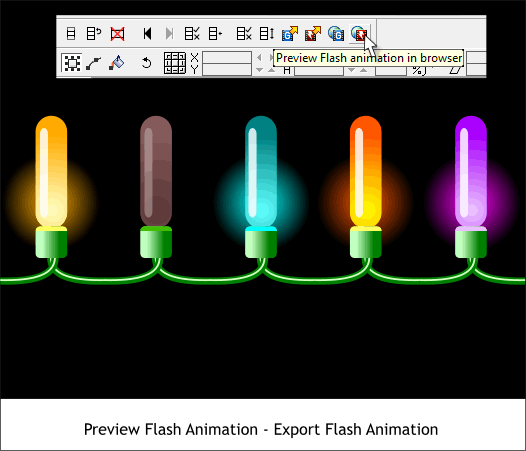Viewport: 526px width, 451px height.
Task: Click up nudge arrow after H field
Action: 363,70
